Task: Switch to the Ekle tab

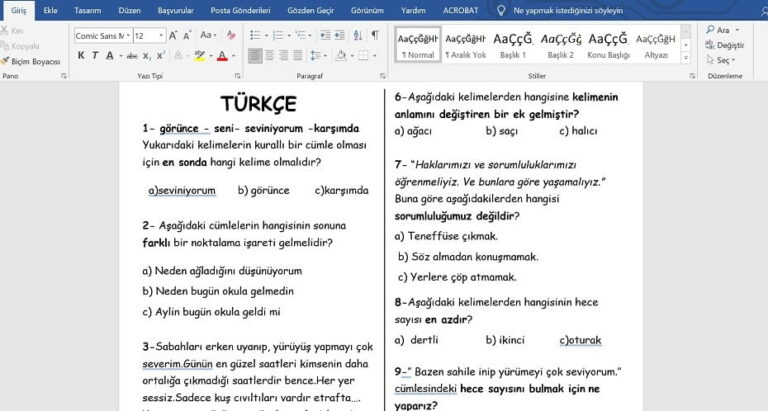Action: tap(50, 10)
